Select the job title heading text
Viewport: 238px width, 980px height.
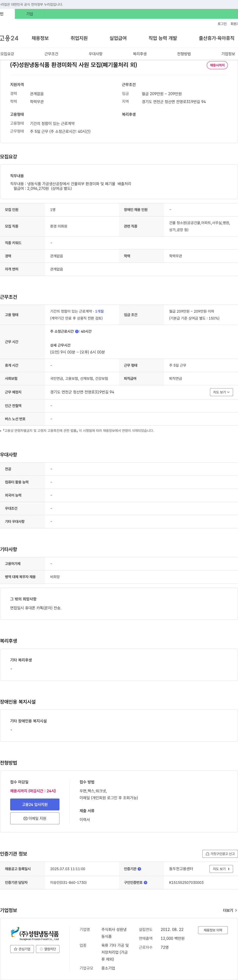73,65
